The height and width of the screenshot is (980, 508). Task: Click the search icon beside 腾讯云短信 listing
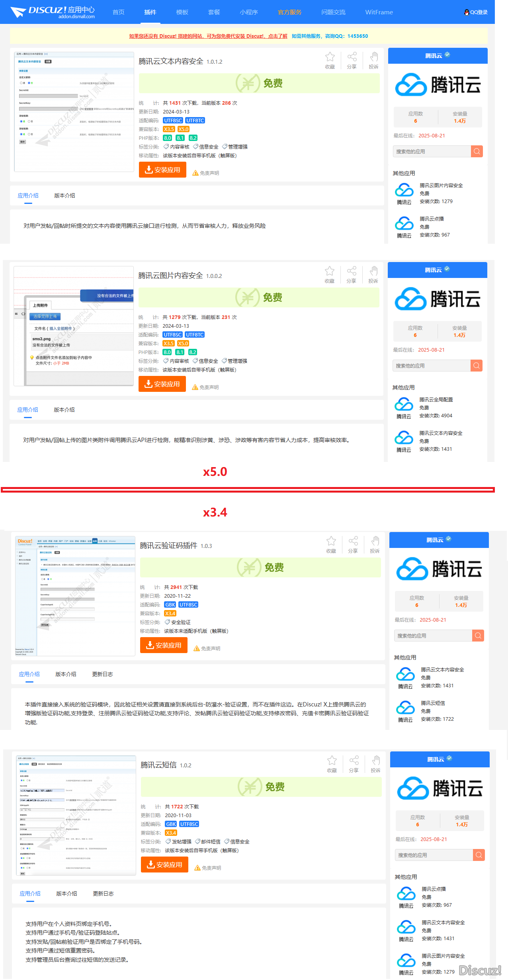[x=479, y=855]
